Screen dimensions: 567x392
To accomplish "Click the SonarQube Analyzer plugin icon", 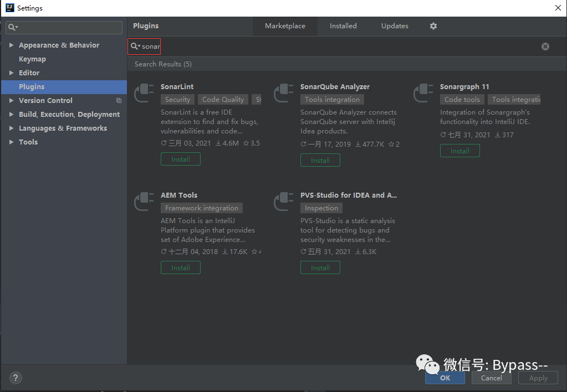I will pyautogui.click(x=284, y=93).
